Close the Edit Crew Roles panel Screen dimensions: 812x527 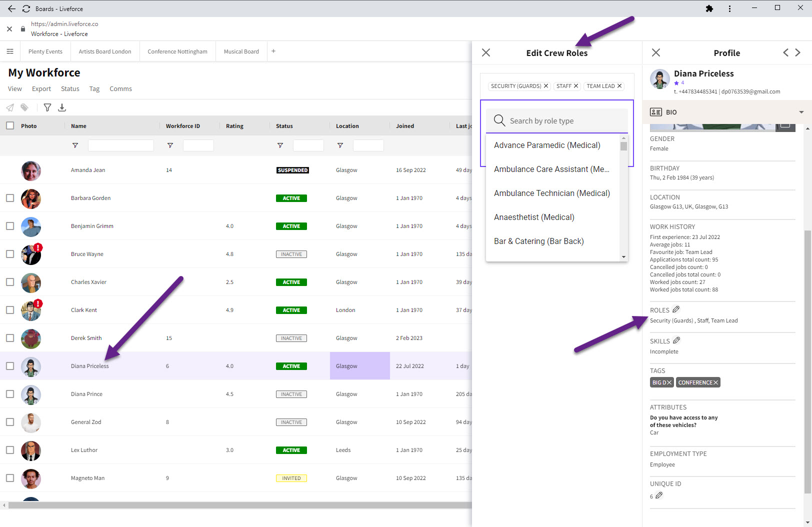pos(486,52)
